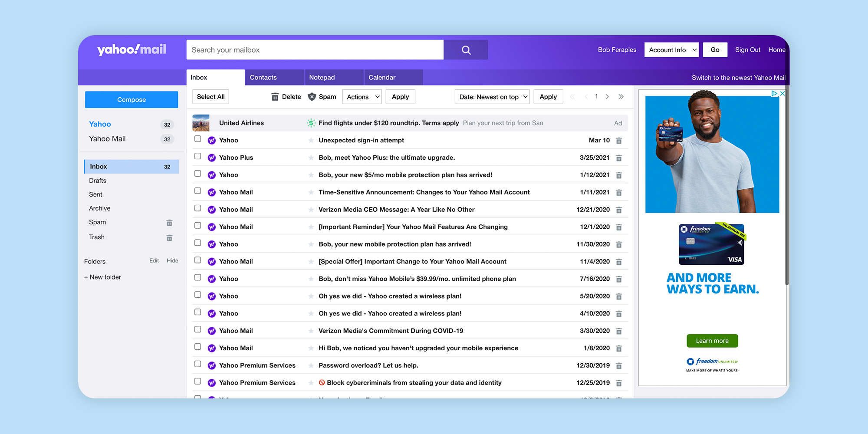The image size is (868, 434).
Task: Open the Sent folder
Action: coord(95,194)
